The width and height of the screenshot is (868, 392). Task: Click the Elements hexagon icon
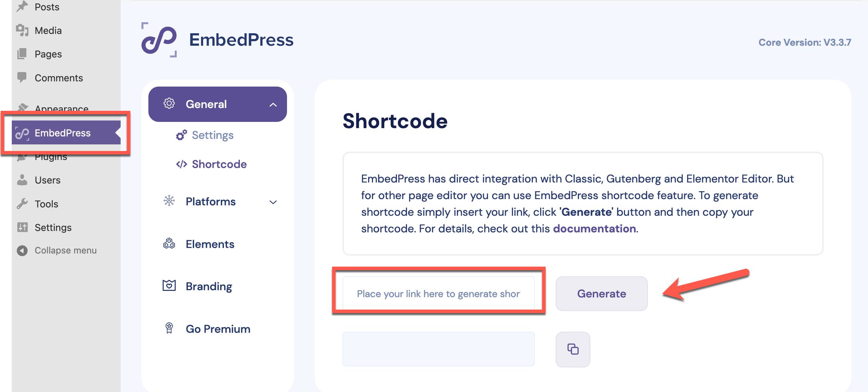click(169, 244)
